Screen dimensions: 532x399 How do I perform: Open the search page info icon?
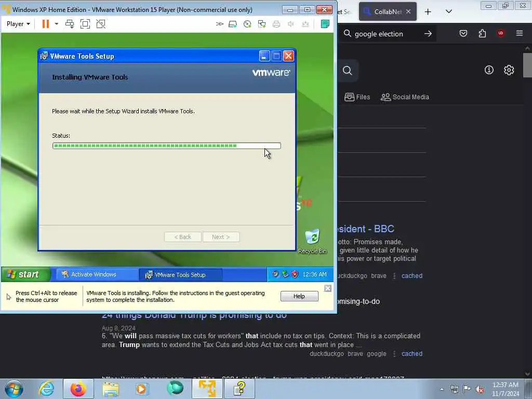point(489,70)
